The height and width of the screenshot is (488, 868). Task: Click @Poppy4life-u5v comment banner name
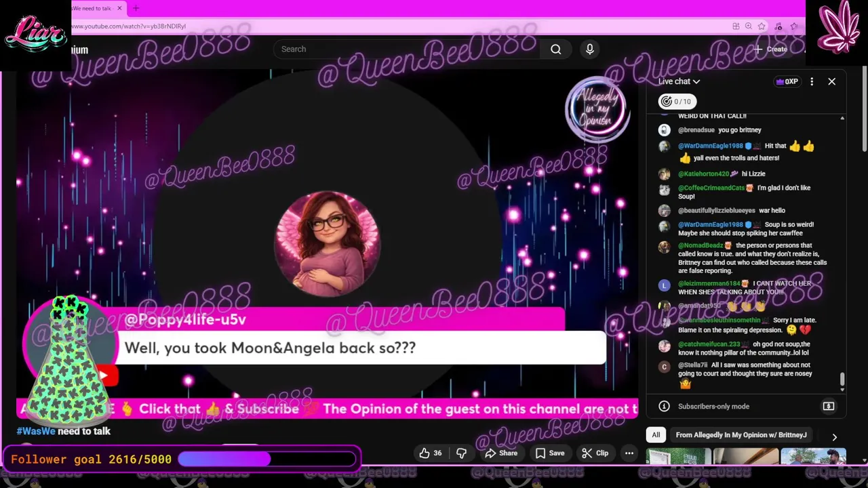click(x=185, y=319)
